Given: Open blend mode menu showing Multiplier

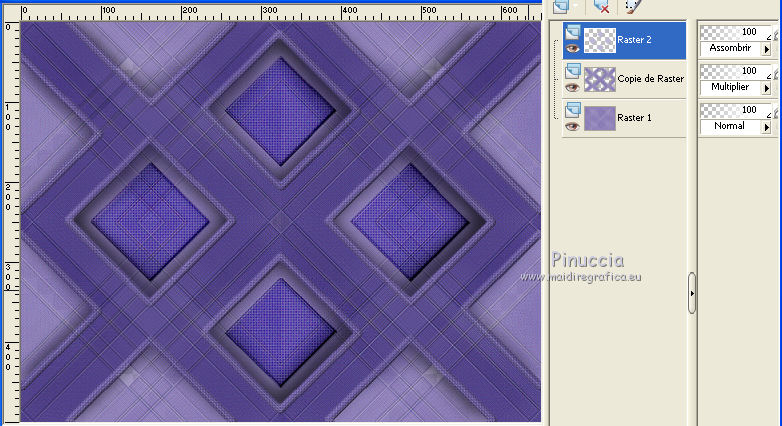Looking at the screenshot, I should tap(736, 87).
